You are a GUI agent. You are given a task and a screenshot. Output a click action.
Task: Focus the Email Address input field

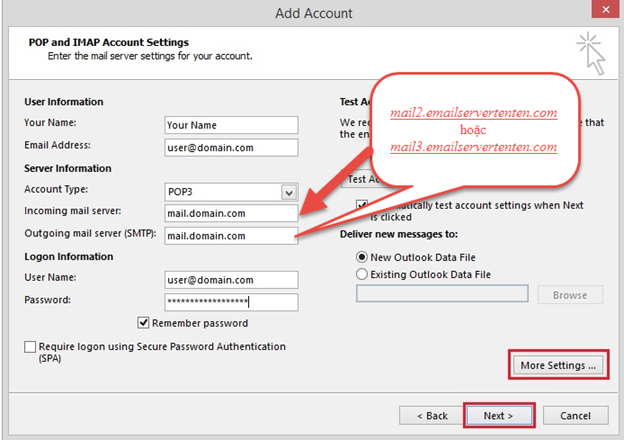coord(231,148)
